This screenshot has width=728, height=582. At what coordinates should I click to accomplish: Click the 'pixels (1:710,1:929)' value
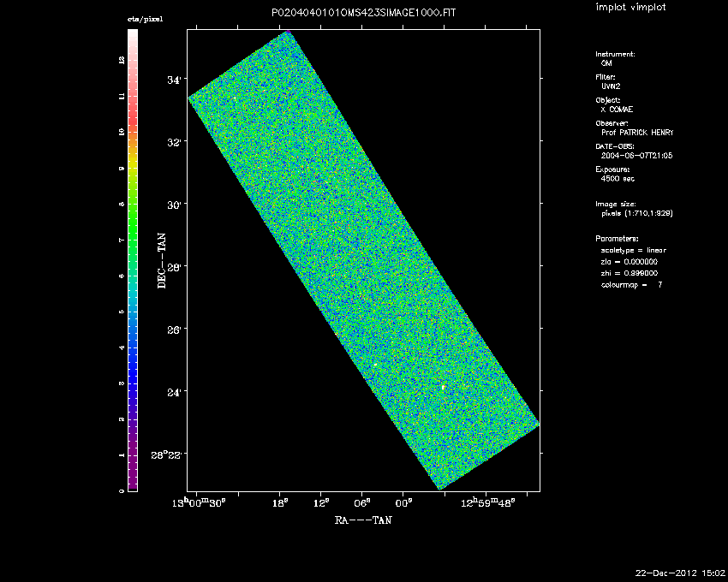(637, 213)
